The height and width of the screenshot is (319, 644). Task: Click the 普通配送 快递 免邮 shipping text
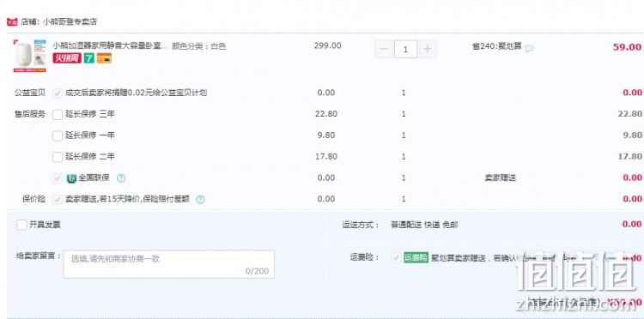(x=424, y=225)
